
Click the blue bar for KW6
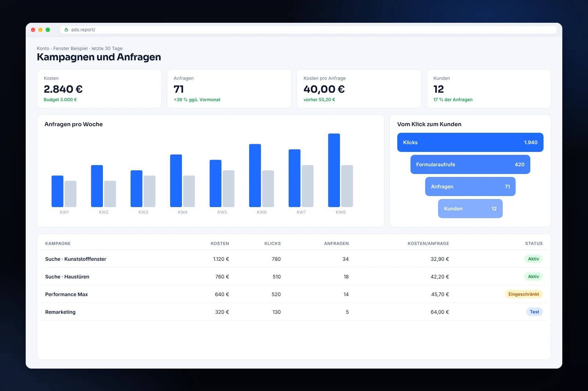(255, 175)
